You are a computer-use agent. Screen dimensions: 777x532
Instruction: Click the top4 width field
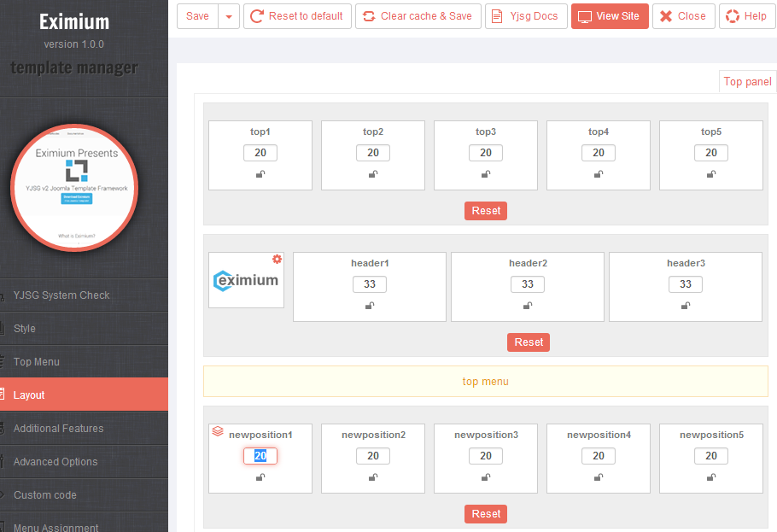(599, 153)
